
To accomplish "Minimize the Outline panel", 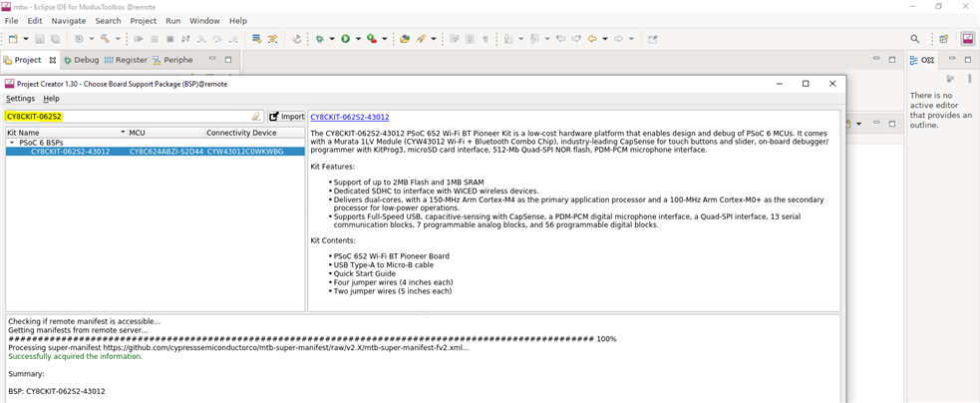I will point(952,60).
